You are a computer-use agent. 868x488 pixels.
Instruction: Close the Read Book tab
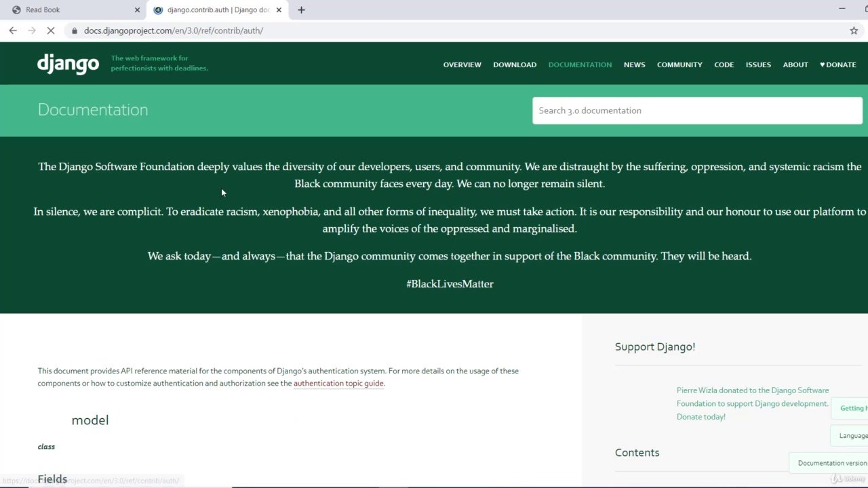[x=137, y=10]
